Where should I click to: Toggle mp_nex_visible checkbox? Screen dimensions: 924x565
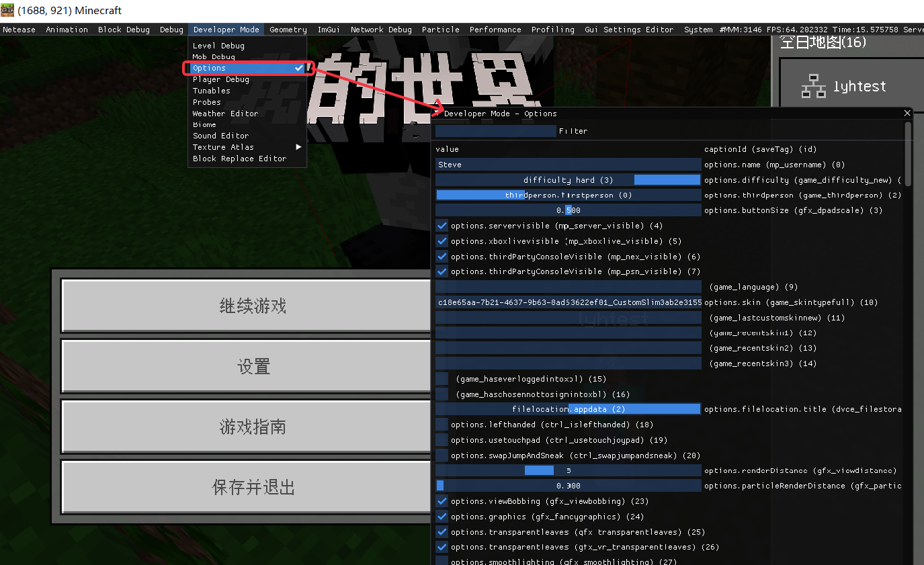[442, 257]
